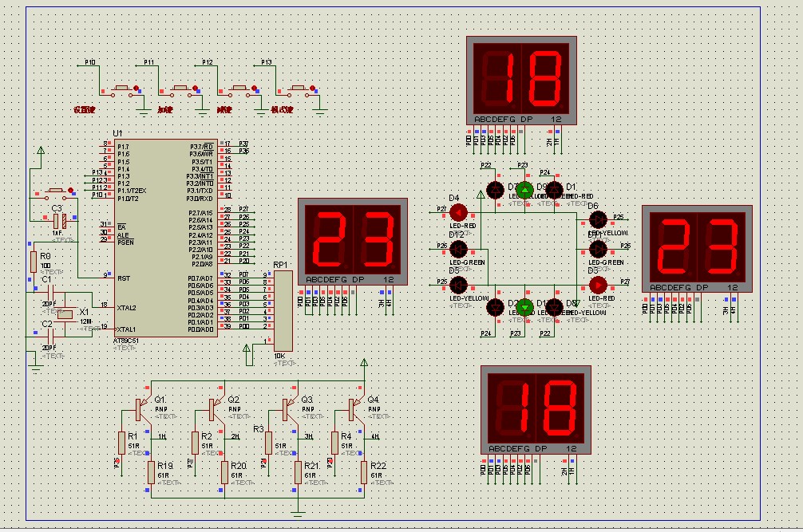Select resistor R4 symbol
Screen dimensions: 803x532
click(x=335, y=443)
